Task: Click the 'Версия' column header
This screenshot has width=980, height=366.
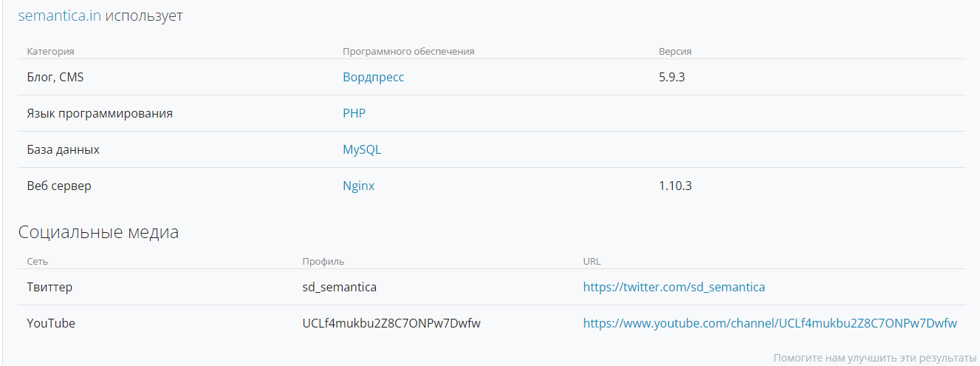Action: click(675, 52)
